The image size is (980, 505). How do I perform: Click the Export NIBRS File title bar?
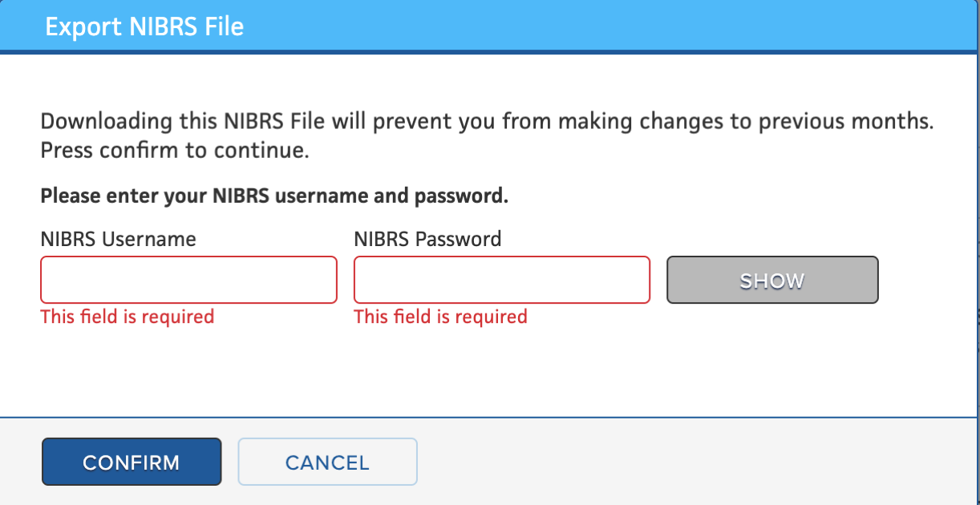[145, 26]
